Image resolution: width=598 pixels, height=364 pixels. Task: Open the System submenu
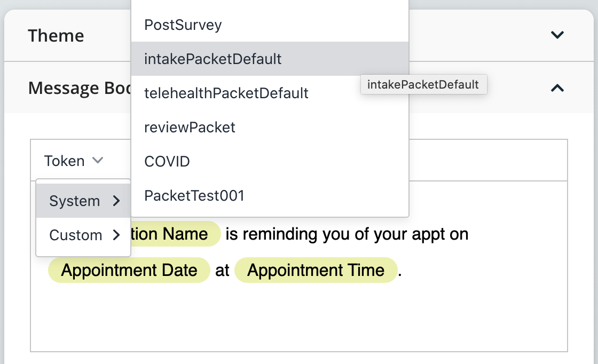[x=83, y=201]
